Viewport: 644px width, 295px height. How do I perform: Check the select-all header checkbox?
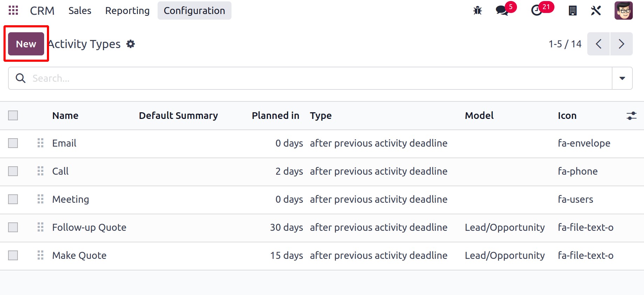point(13,115)
